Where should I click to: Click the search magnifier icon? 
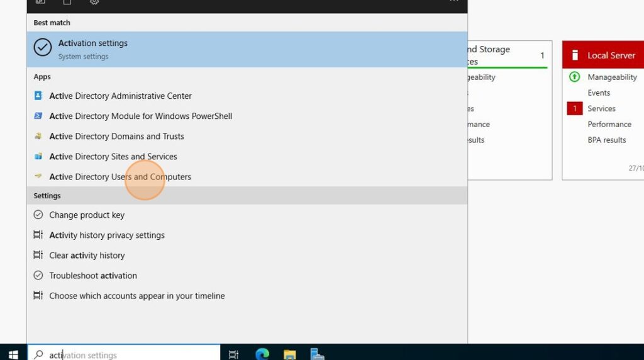[x=38, y=354]
